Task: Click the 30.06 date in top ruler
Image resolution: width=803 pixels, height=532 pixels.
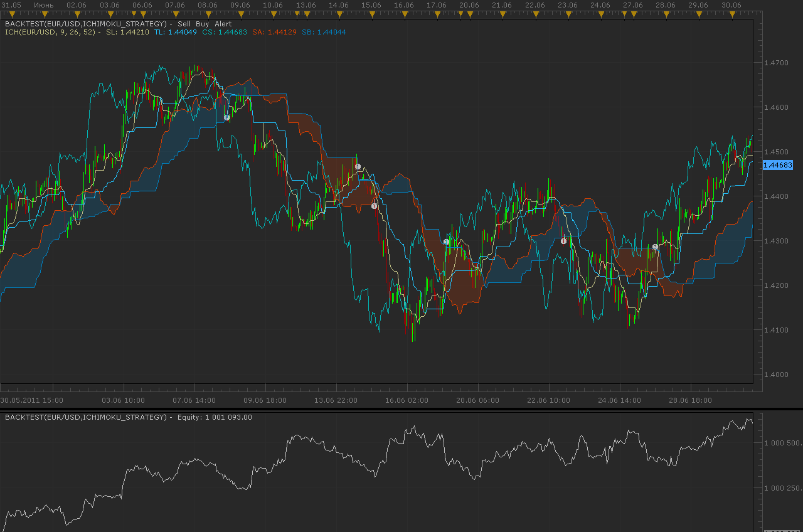Action: 731,5
